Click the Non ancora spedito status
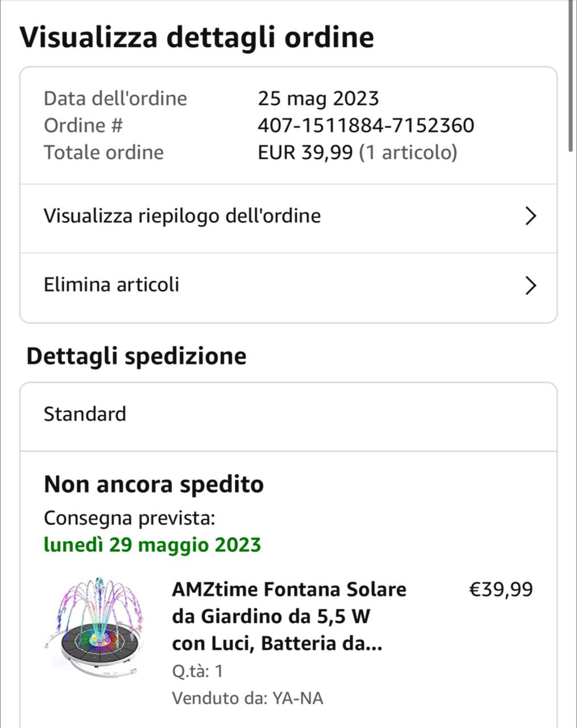Viewport: 577px width, 728px height. pos(153,485)
